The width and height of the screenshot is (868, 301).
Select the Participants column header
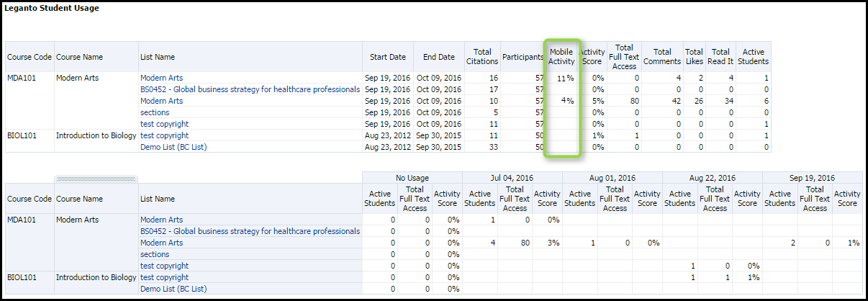coord(523,57)
